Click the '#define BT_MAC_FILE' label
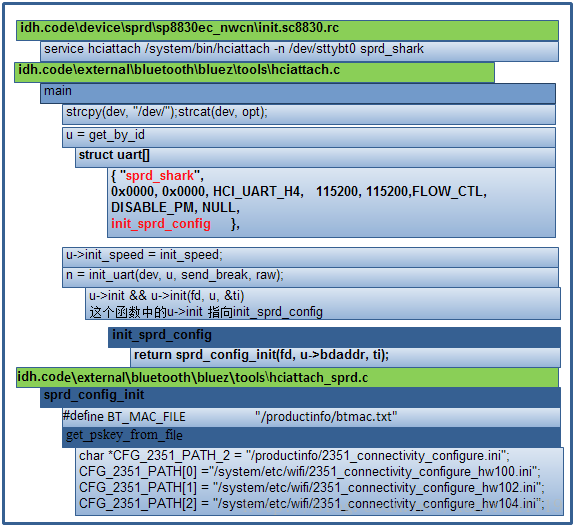This screenshot has width=574, height=526. [x=124, y=417]
